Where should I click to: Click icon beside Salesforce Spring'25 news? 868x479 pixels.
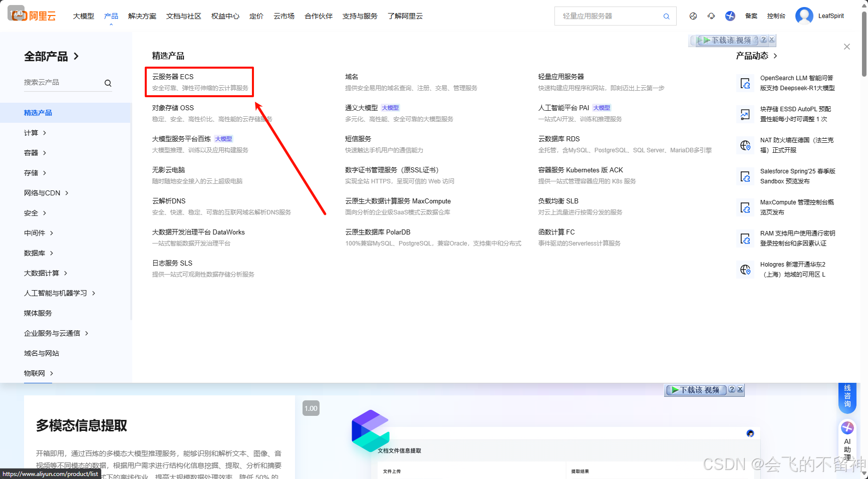[x=745, y=176]
